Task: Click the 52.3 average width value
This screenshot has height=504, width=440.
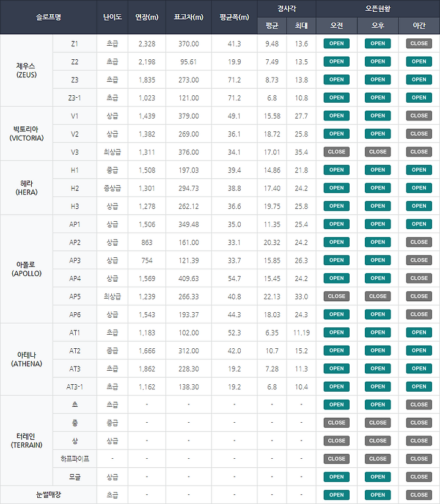Action: [235, 333]
